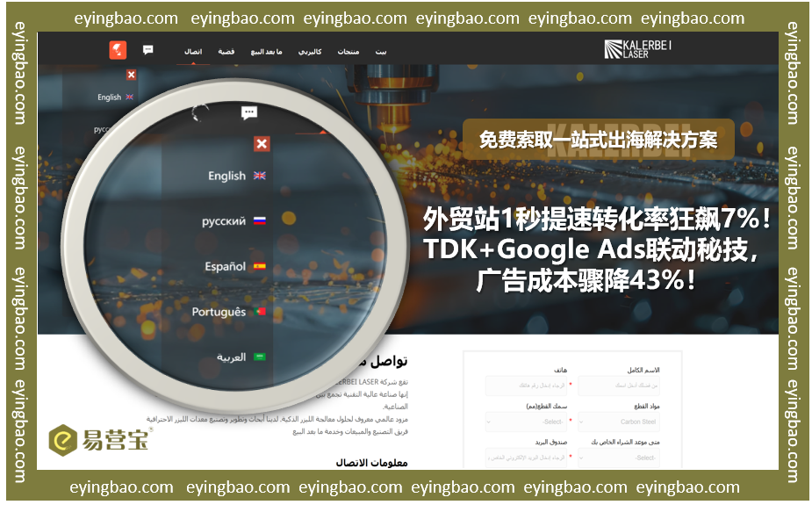Click the full name input field
The height and width of the screenshot is (512, 812).
click(x=619, y=385)
